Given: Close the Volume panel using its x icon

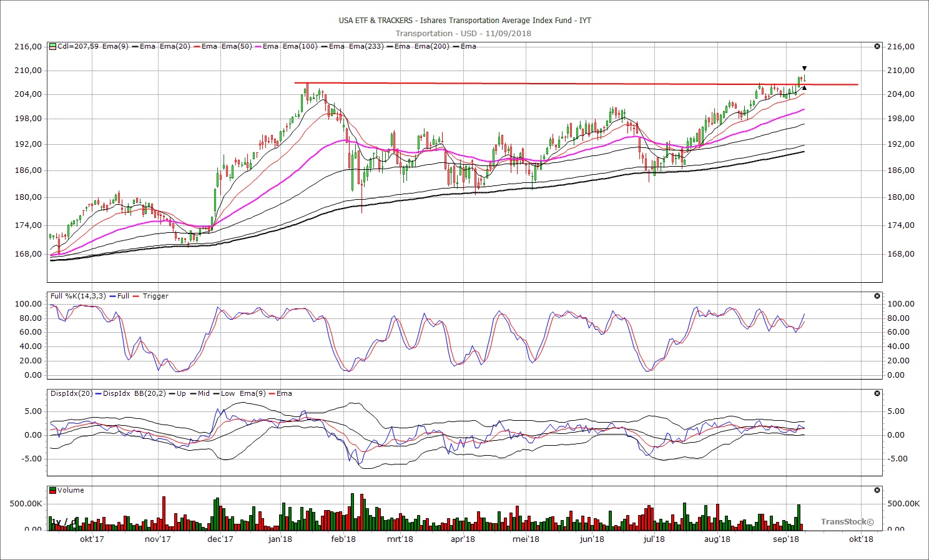Looking at the screenshot, I should pos(877,490).
